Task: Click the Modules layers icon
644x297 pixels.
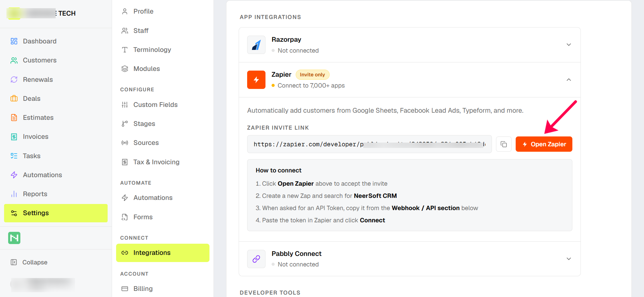Action: [125, 69]
